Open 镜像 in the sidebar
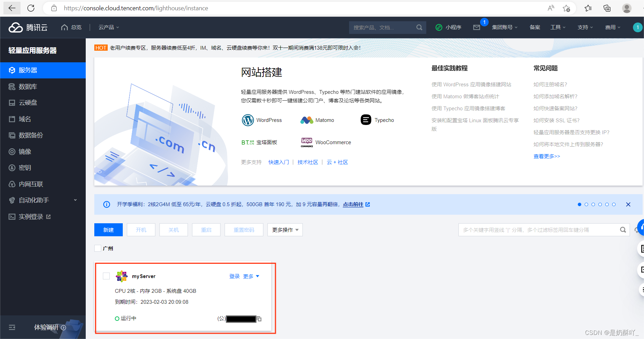The height and width of the screenshot is (339, 644). click(x=43, y=152)
